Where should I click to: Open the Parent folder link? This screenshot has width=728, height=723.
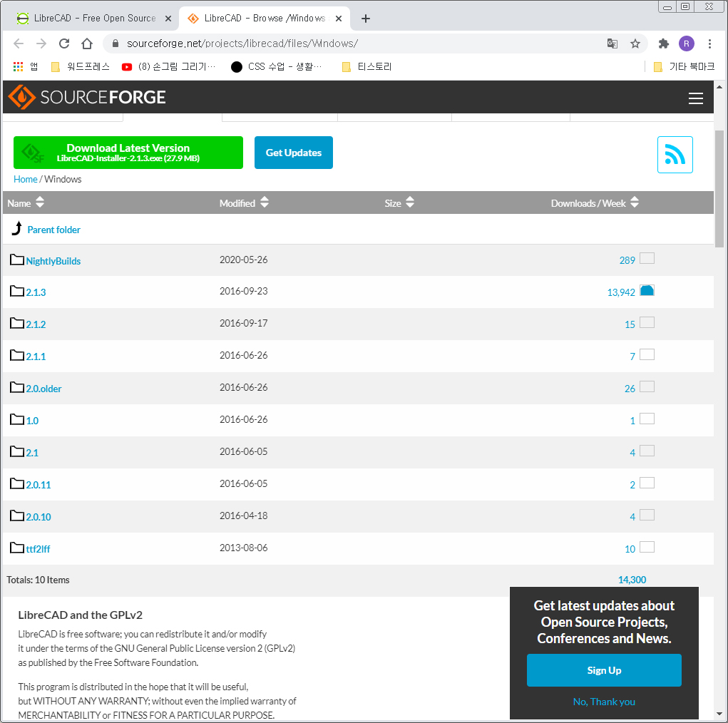click(54, 230)
